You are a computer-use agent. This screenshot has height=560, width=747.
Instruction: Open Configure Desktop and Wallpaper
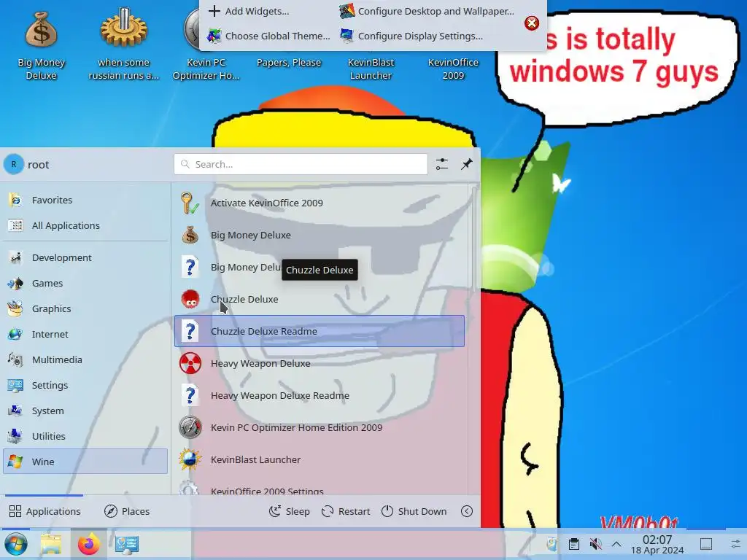tap(427, 11)
